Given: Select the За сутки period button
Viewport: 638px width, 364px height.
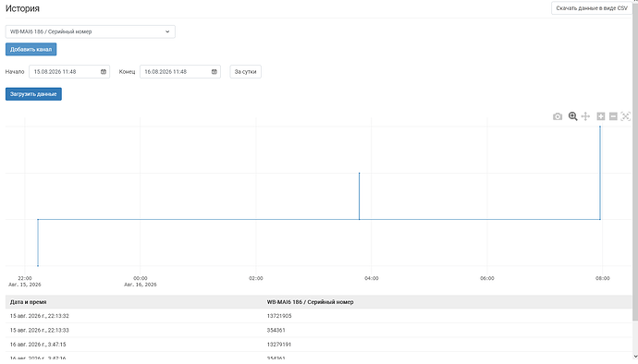Looking at the screenshot, I should click(x=245, y=71).
